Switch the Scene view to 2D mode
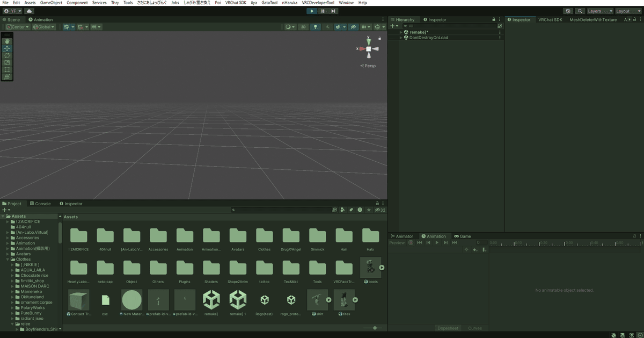Image resolution: width=644 pixels, height=338 pixels. [x=304, y=26]
